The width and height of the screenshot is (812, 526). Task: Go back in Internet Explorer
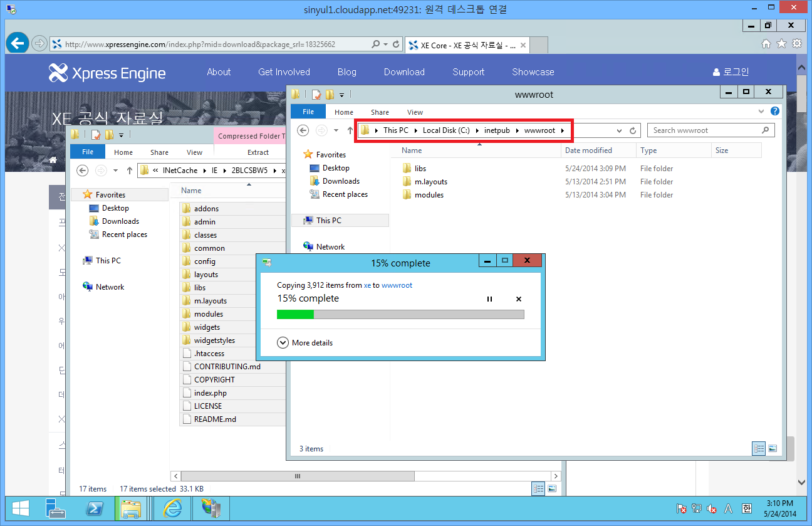click(x=18, y=43)
